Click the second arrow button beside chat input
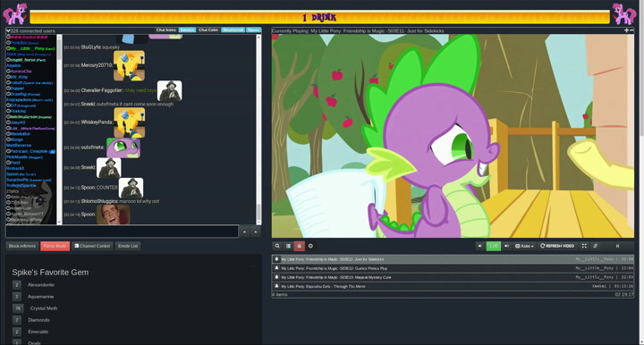The width and height of the screenshot is (644, 345). [256, 231]
